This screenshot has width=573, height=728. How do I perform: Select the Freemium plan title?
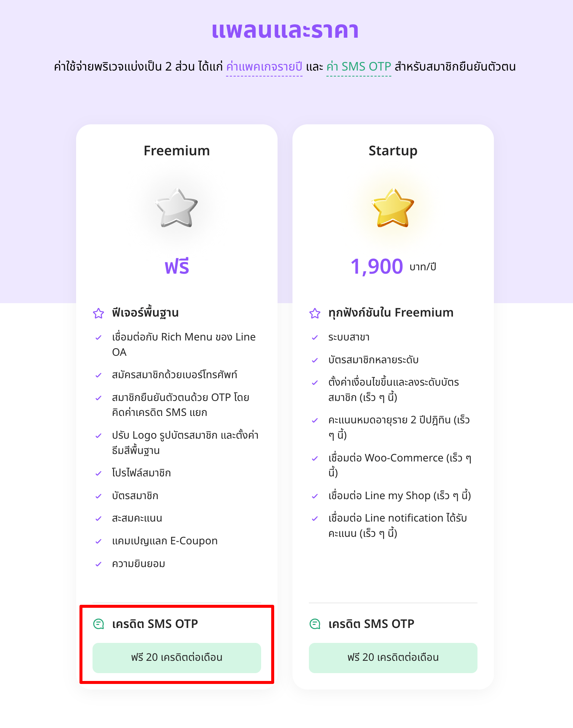point(177,151)
